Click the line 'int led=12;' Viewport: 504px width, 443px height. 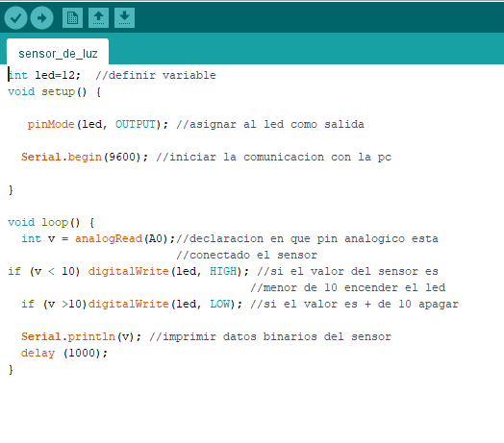[44, 76]
